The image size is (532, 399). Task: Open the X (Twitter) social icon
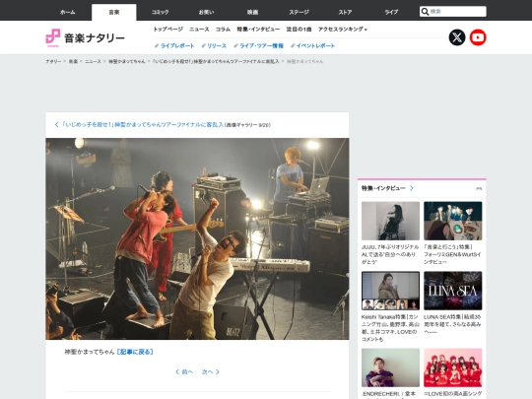457,37
